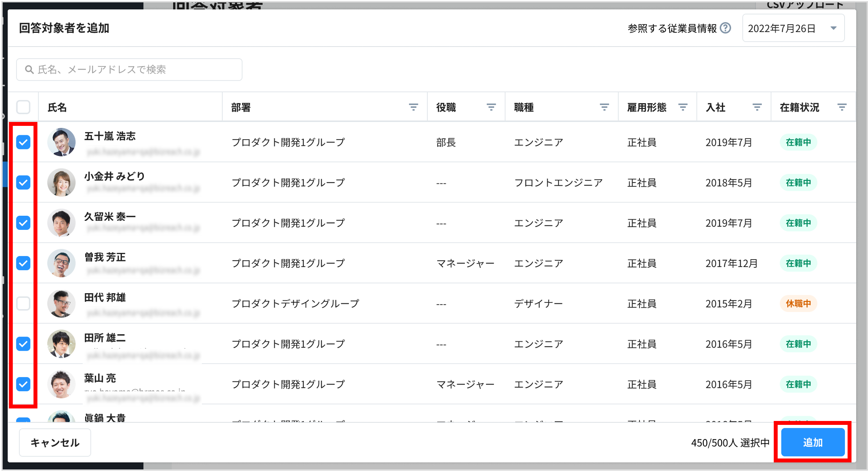Check the checkbox for 田代 邦雄
The image size is (868, 471).
(23, 303)
